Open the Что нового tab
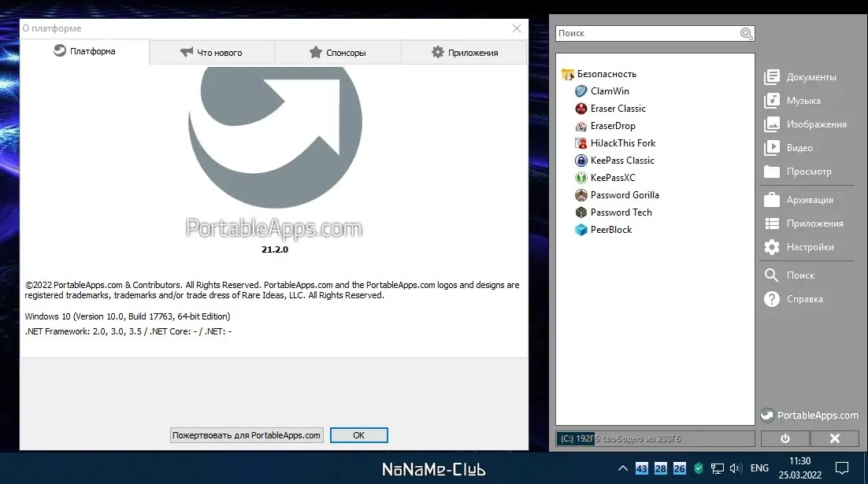The width and height of the screenshot is (868, 484). [211, 53]
